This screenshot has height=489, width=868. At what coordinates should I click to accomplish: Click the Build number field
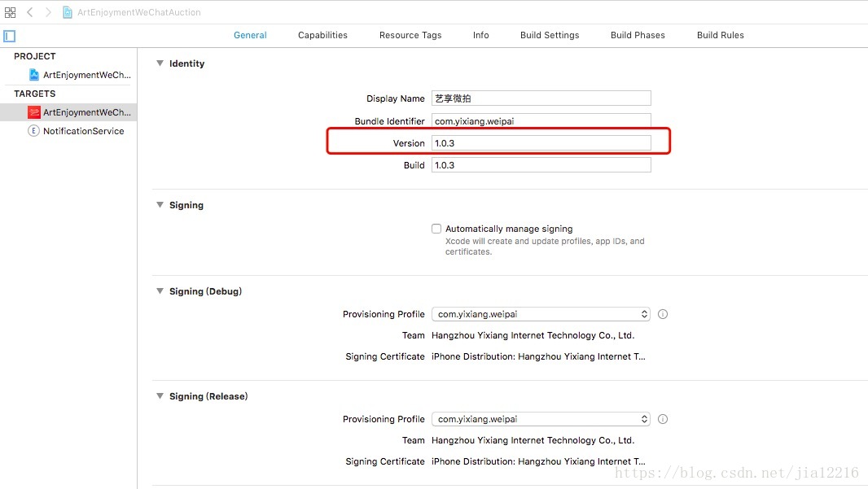(541, 165)
